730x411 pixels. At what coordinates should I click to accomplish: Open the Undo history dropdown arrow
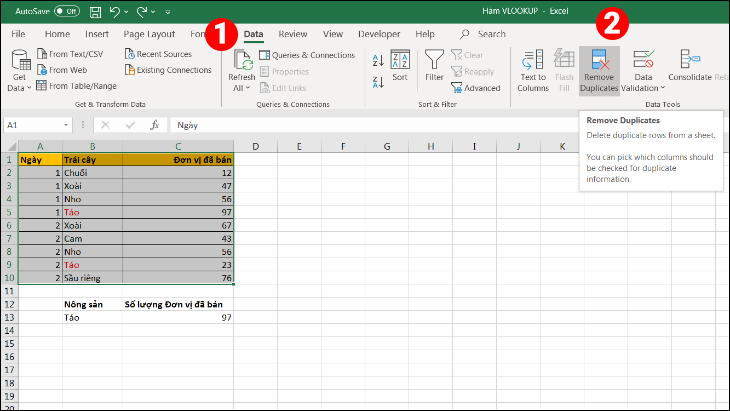126,12
